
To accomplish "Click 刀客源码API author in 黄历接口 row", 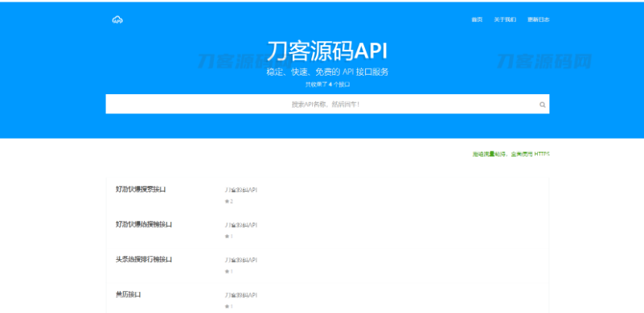I will pos(241,295).
